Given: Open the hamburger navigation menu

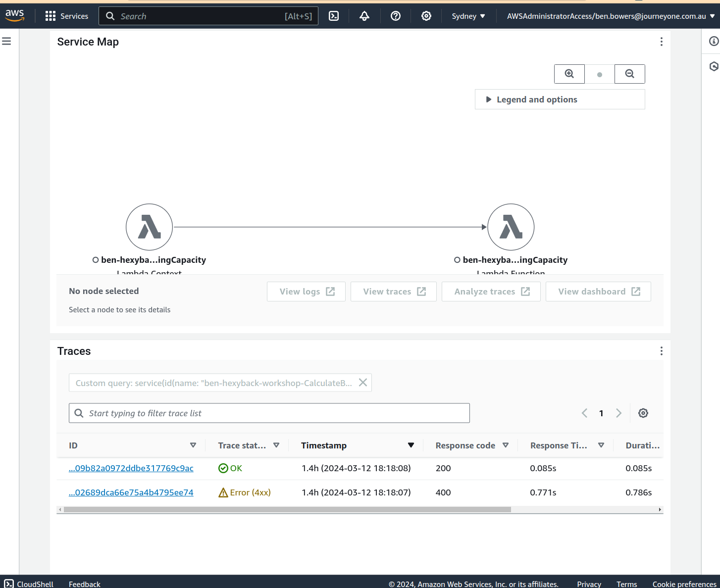Looking at the screenshot, I should pos(6,41).
